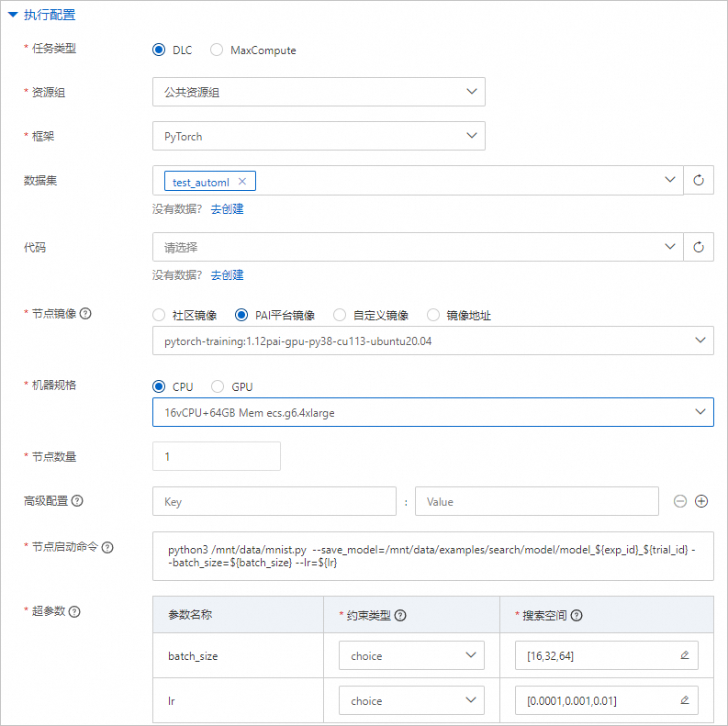The height and width of the screenshot is (726, 728).
Task: Open the PyTorch framework dropdown
Action: click(x=319, y=136)
